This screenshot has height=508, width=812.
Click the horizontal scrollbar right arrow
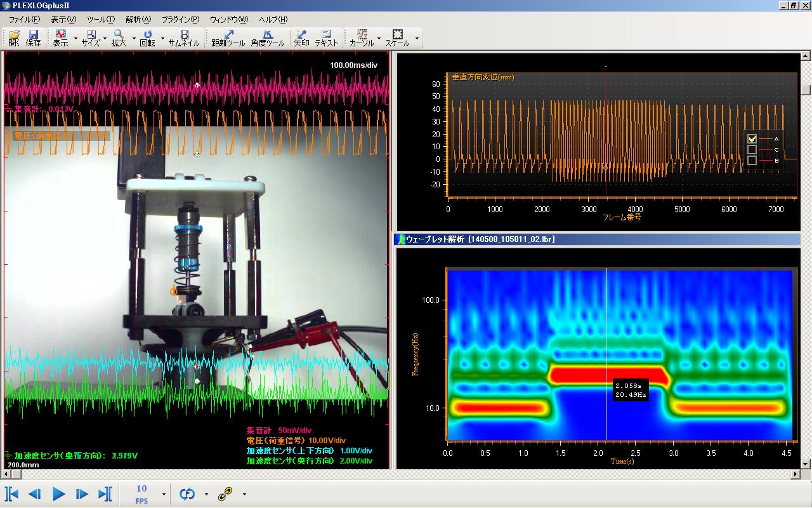(x=796, y=474)
